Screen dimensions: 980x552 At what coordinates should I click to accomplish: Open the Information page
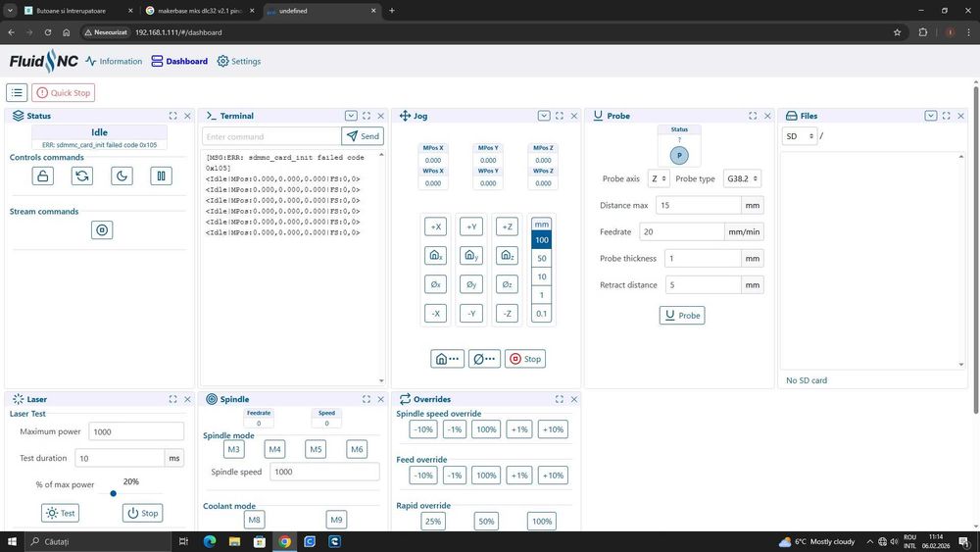[x=114, y=61]
